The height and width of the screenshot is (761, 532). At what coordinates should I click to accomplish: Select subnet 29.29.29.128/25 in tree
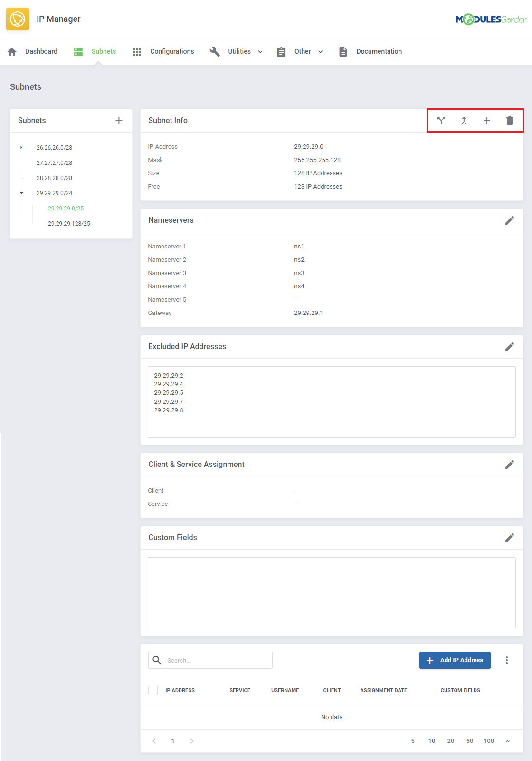pos(69,224)
